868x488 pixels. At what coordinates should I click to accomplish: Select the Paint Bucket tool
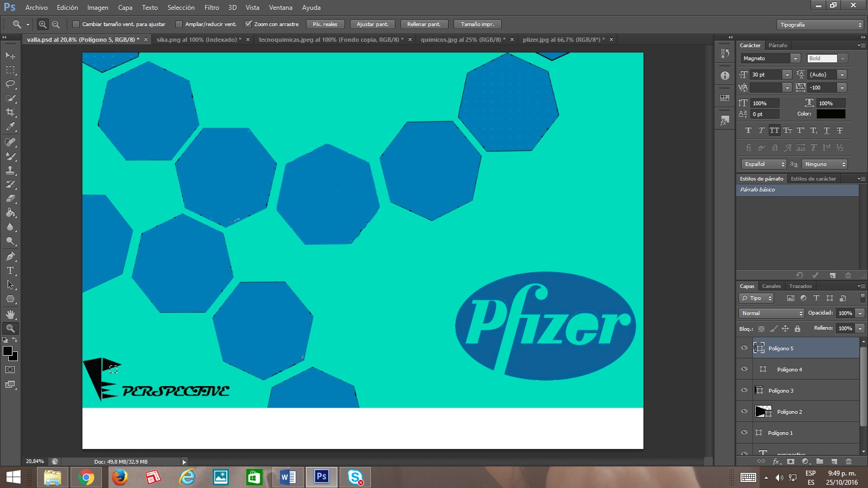point(10,213)
